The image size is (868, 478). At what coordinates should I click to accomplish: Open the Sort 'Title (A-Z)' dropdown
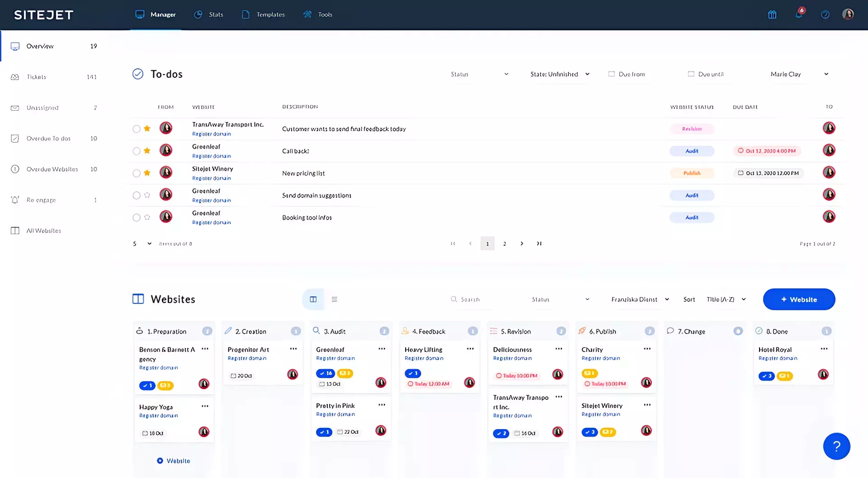[x=726, y=299]
